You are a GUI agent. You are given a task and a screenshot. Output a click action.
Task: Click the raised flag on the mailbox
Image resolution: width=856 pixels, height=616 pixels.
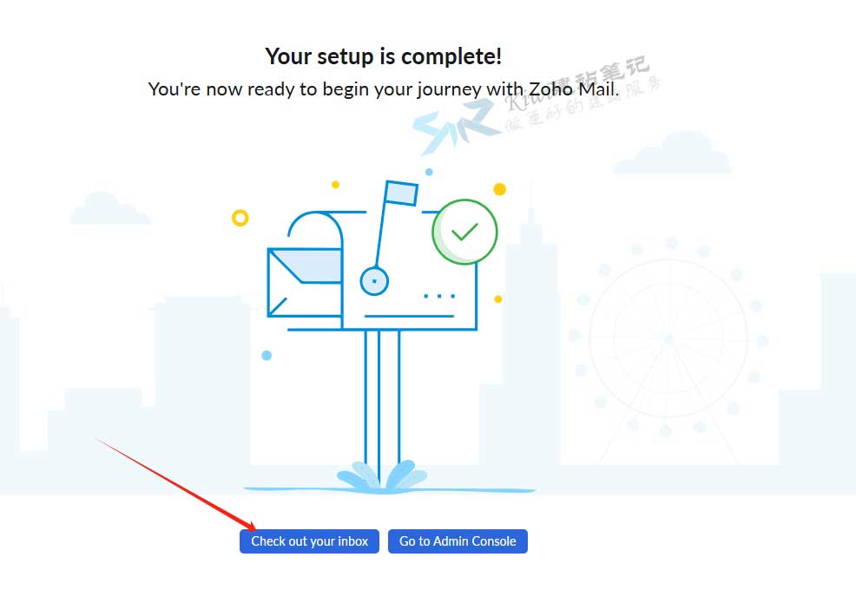[x=401, y=193]
